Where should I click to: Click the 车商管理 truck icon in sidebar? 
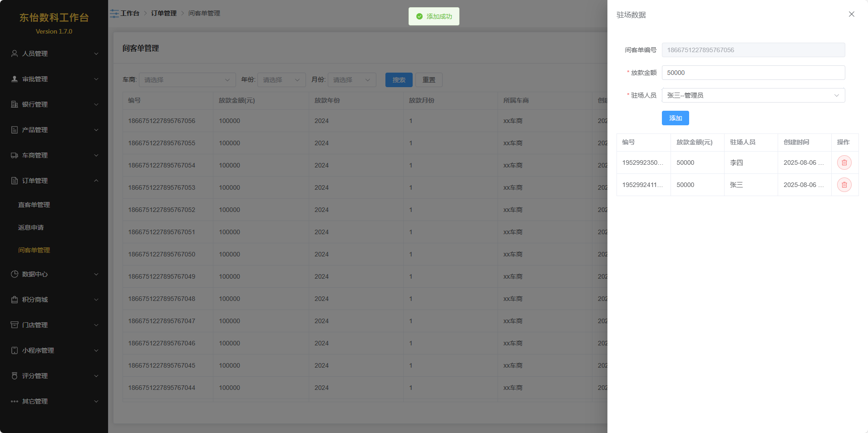(x=15, y=155)
